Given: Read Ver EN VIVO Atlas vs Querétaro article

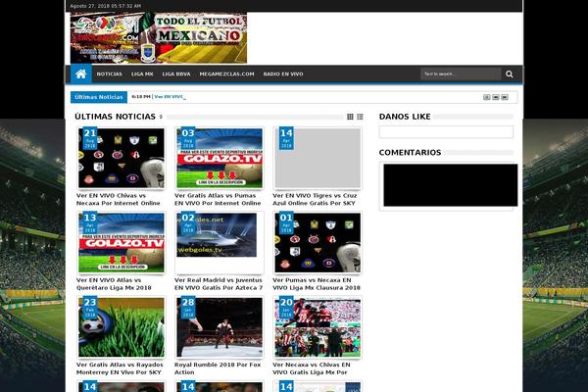Looking at the screenshot, I should (x=114, y=284).
